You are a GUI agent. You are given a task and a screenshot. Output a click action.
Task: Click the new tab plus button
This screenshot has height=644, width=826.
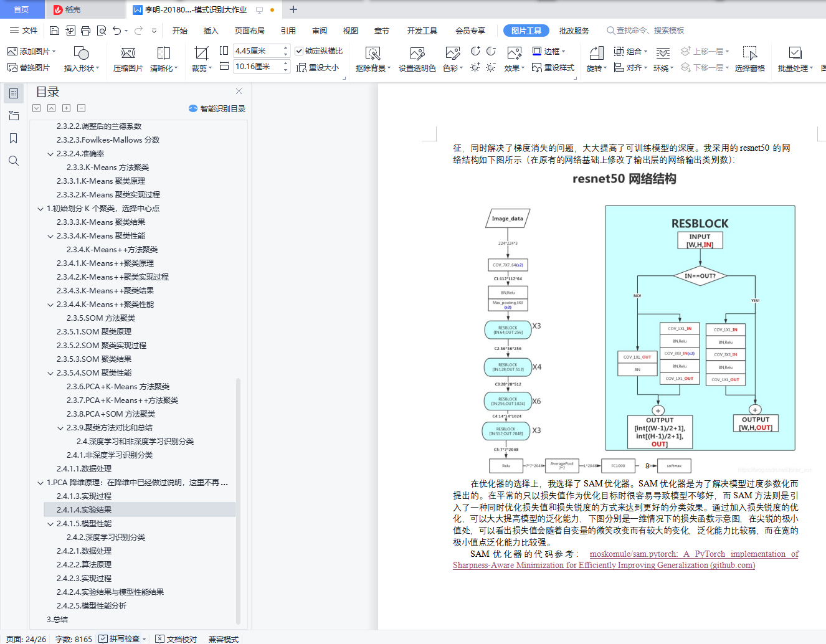(x=293, y=9)
